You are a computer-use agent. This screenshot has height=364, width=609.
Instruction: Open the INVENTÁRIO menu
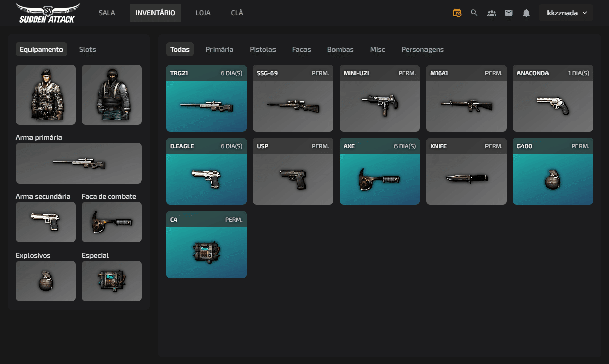tap(156, 13)
